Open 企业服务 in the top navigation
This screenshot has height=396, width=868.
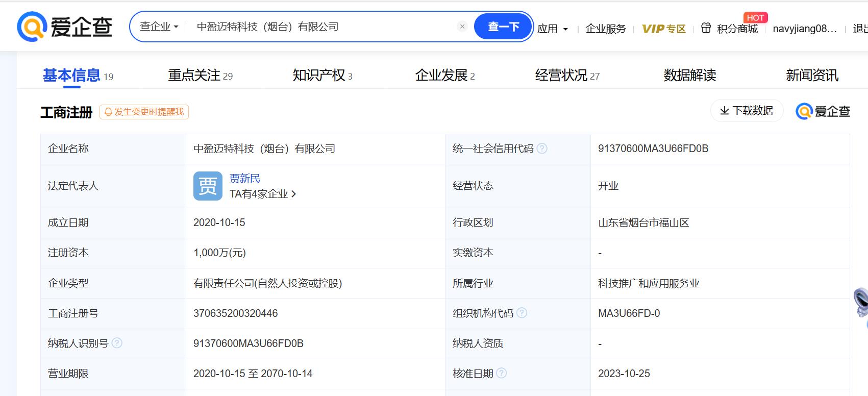click(606, 29)
